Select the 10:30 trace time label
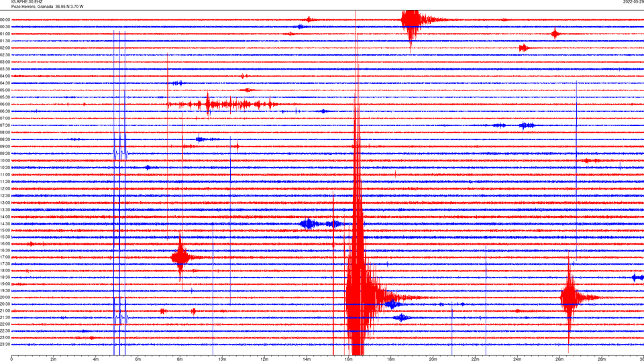Viewport: 644px width, 362px height. [x=5, y=168]
